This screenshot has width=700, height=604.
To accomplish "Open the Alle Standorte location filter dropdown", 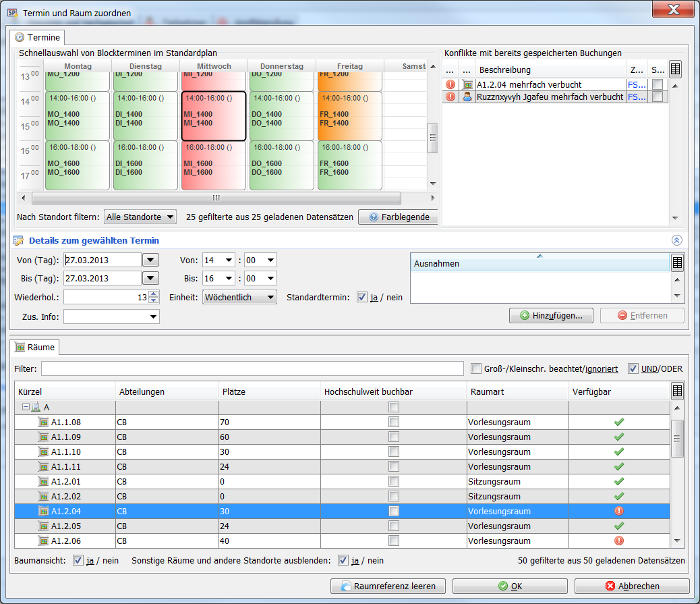I will pos(141,217).
